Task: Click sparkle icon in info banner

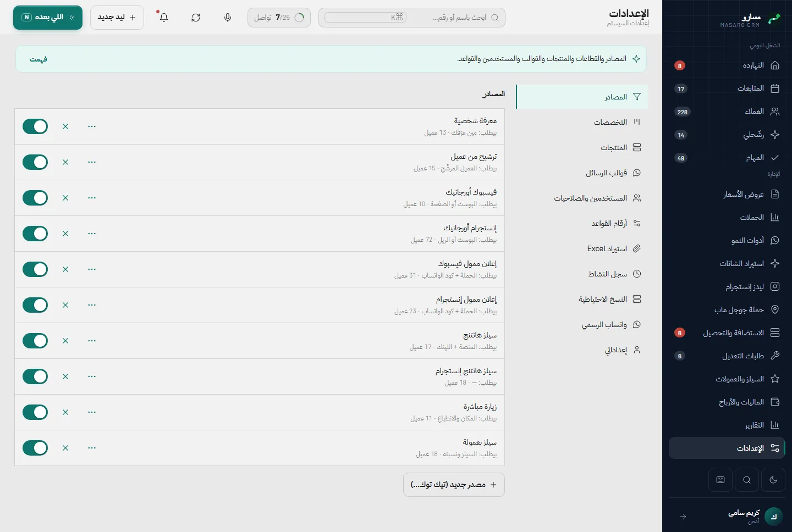Action: pyautogui.click(x=636, y=59)
